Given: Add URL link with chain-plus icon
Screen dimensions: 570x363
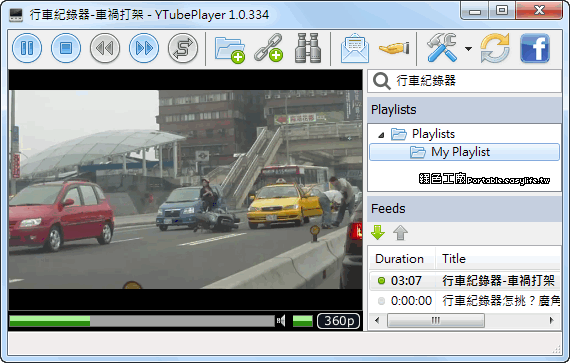Looking at the screenshot, I should [269, 48].
